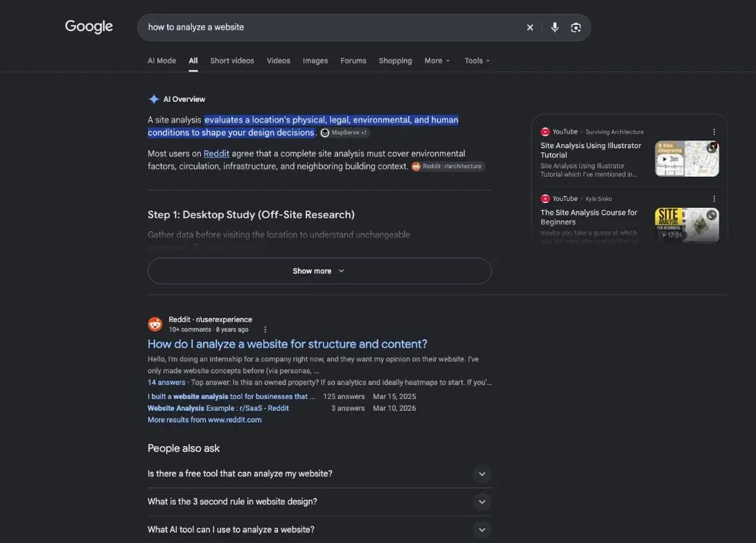The height and width of the screenshot is (543, 756).
Task: Open 'Site Analysis Using Illustrator Tutorial' title
Action: (590, 150)
